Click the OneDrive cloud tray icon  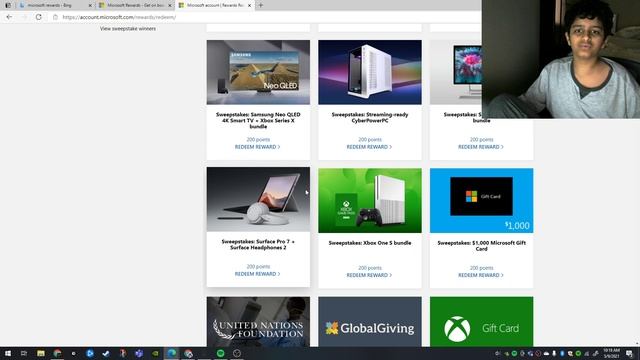point(546,353)
